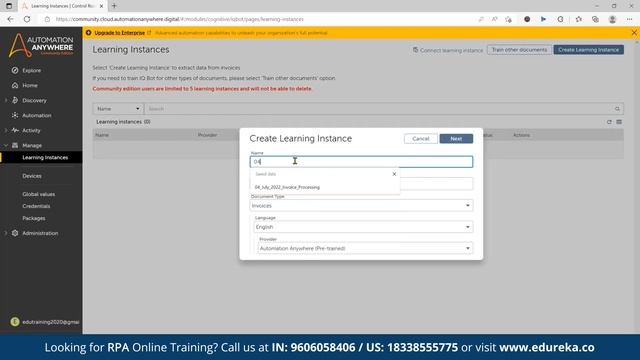This screenshot has height=360, width=640.
Task: Open browser collections icon
Action: (x=595, y=19)
